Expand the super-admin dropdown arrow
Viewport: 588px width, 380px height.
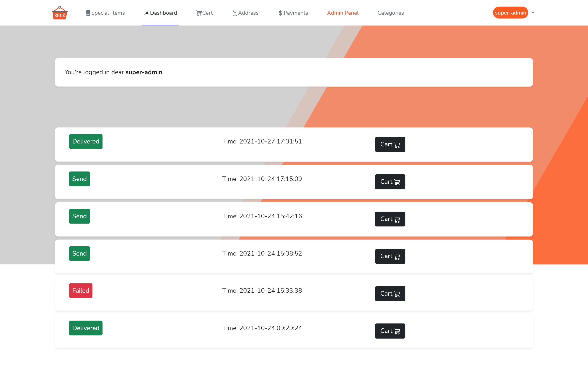[x=533, y=13]
